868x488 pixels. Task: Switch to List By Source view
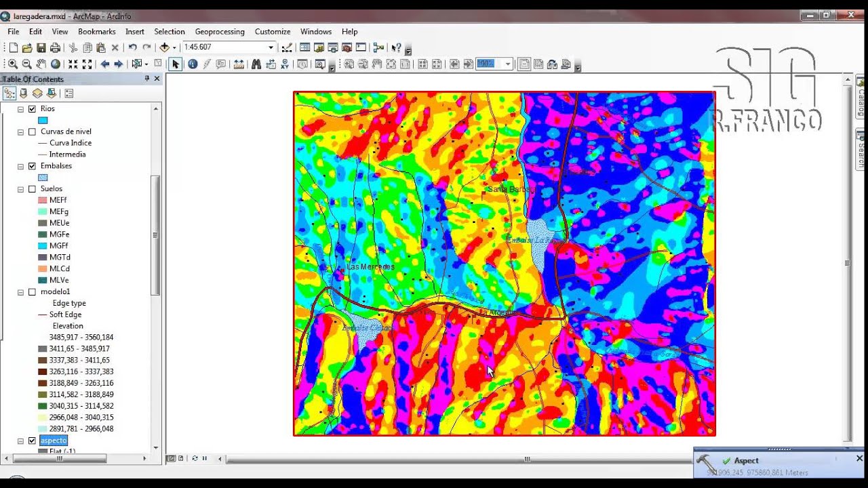tap(24, 94)
